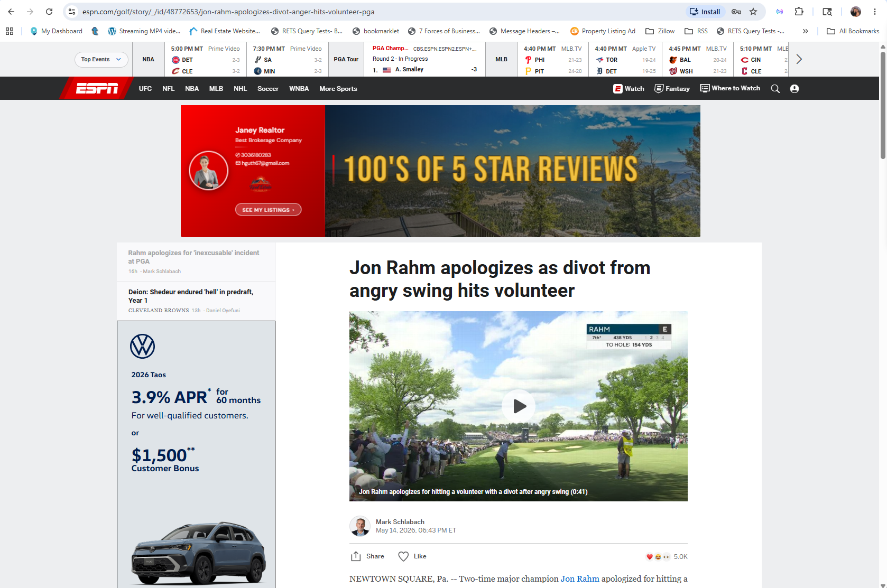Open author Mark Schlabach's profile
887x588 pixels.
[x=400, y=521]
